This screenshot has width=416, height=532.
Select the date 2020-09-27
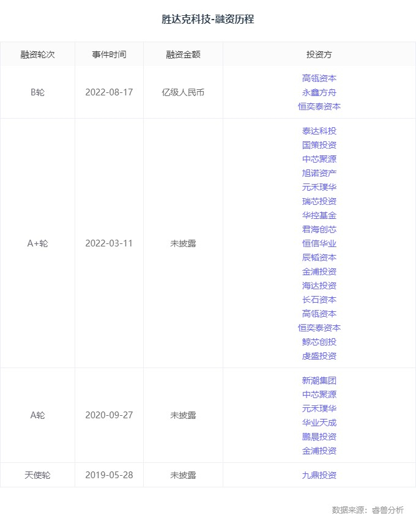point(109,415)
